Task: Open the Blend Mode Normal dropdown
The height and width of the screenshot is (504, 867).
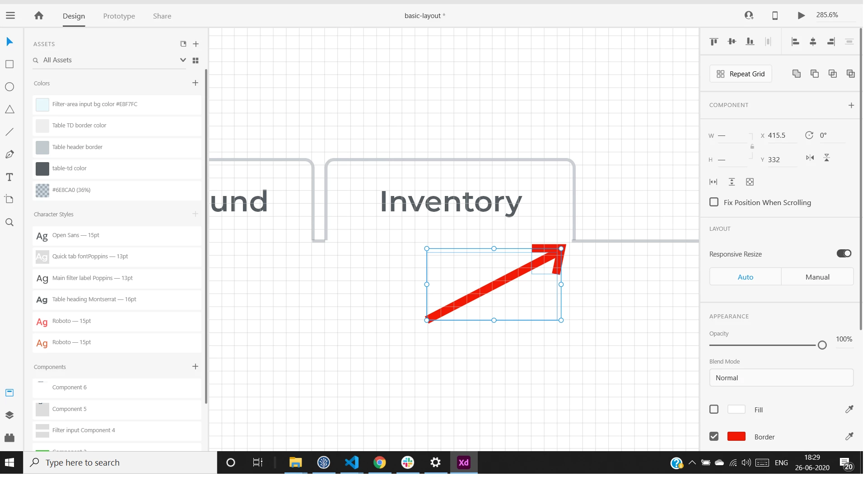Action: coord(781,378)
